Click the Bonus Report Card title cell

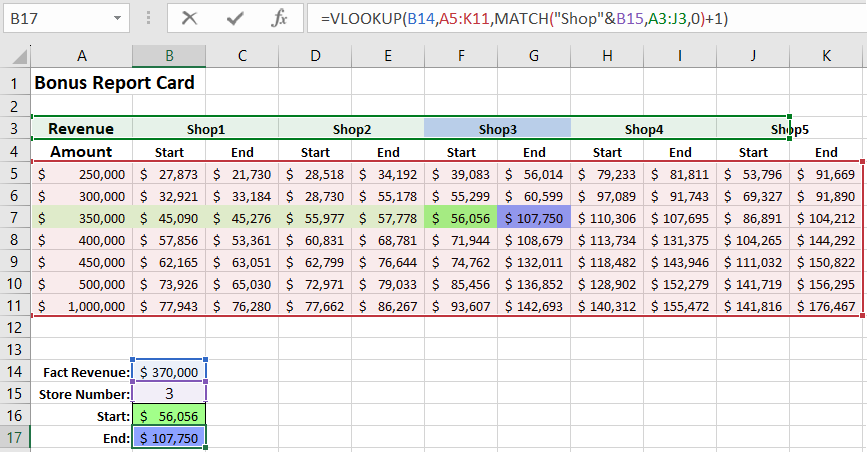tap(114, 83)
